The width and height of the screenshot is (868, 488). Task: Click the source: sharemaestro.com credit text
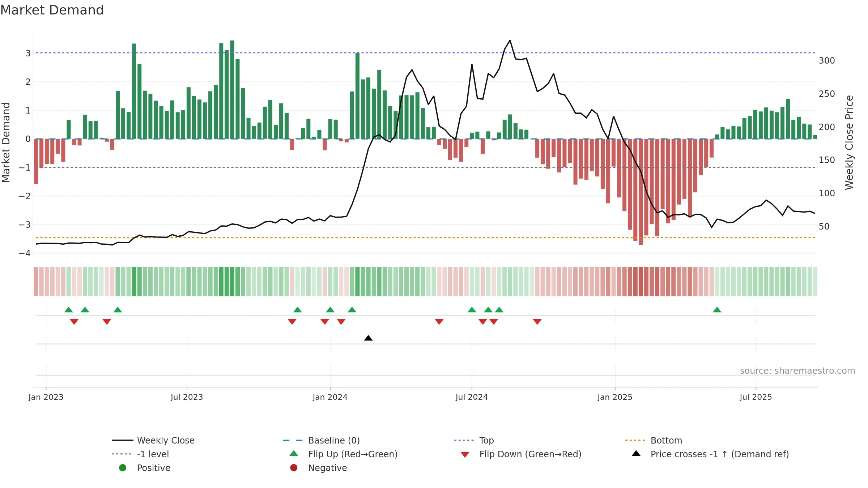point(797,371)
